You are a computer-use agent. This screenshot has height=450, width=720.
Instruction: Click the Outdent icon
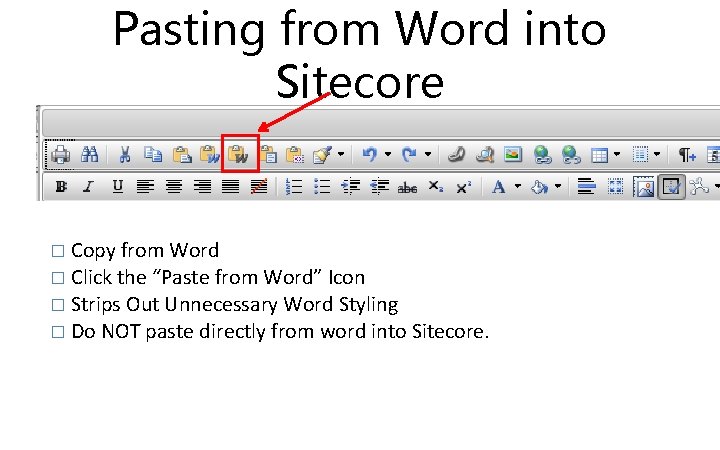click(x=379, y=186)
